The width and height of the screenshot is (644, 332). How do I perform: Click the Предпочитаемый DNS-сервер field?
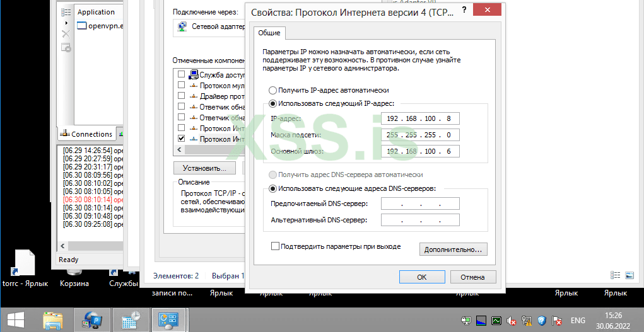(x=420, y=203)
